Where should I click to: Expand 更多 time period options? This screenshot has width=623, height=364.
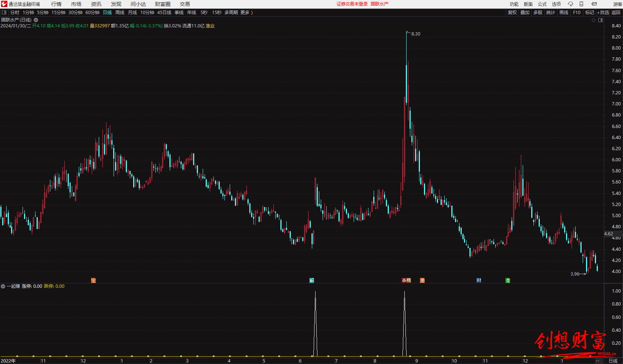pos(246,13)
